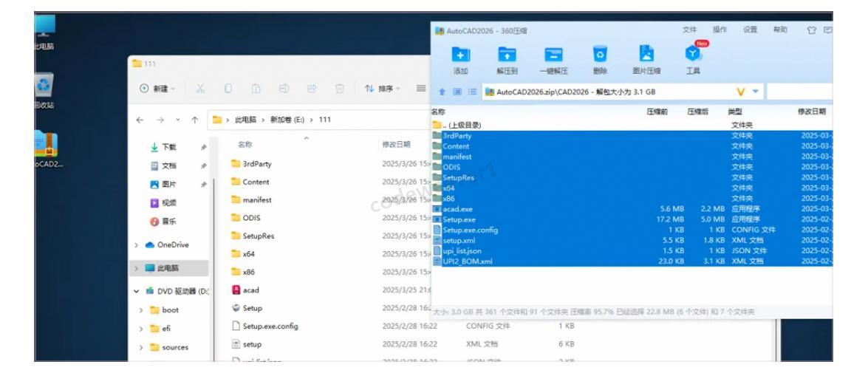Viewport: 868px width, 373px height.
Task: Open the 操作 menu in 360压缩
Action: (720, 30)
